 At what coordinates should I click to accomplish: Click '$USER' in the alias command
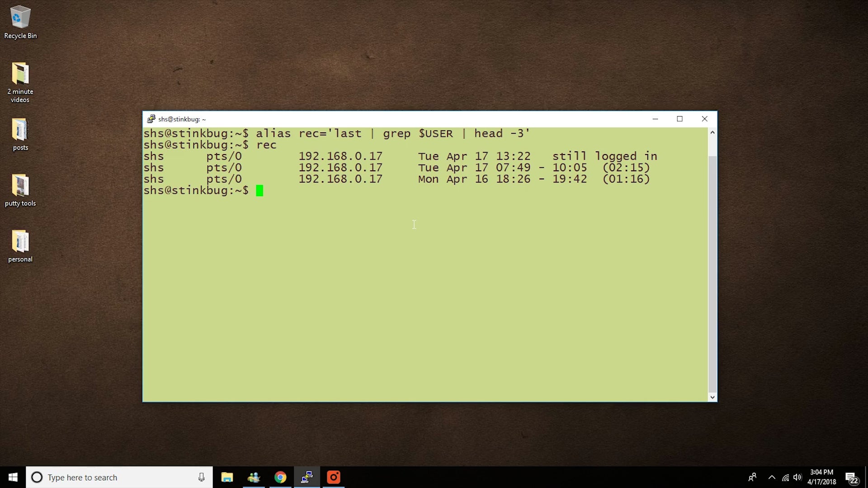(x=436, y=134)
